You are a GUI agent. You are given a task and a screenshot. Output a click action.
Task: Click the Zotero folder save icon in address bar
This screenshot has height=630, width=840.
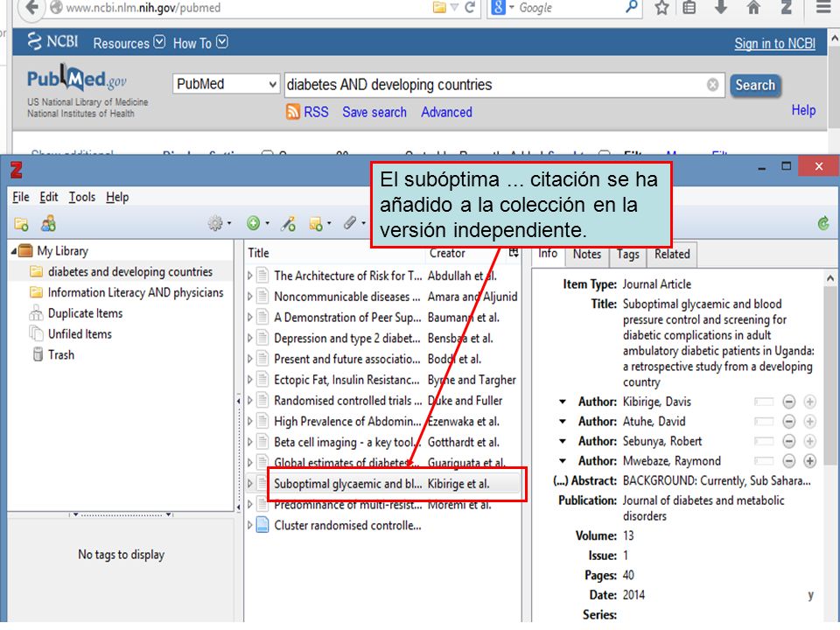coord(439,8)
